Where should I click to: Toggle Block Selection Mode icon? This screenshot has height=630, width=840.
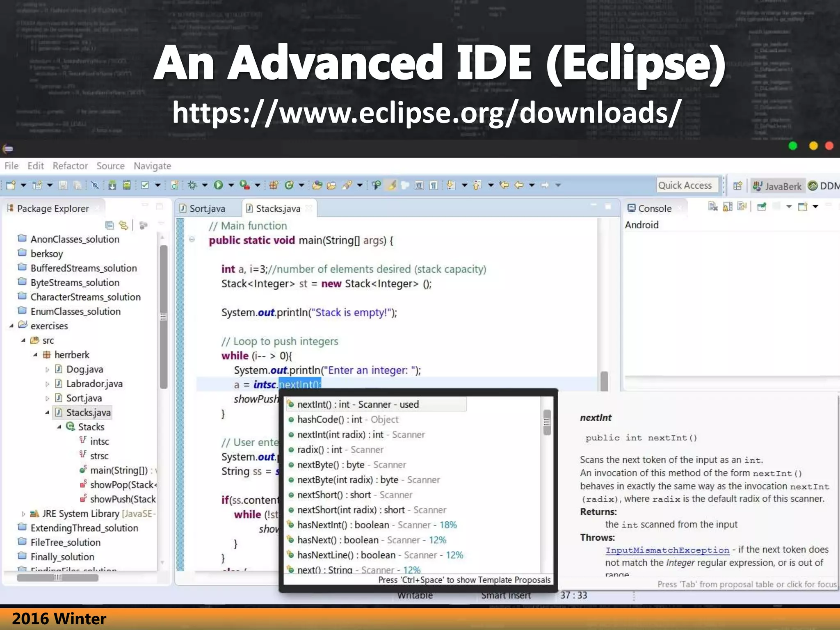419,185
